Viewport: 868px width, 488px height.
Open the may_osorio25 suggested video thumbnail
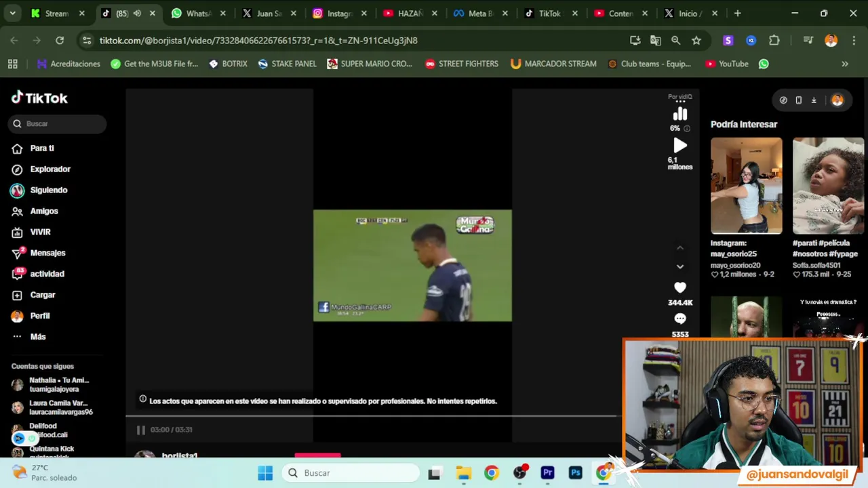point(746,186)
